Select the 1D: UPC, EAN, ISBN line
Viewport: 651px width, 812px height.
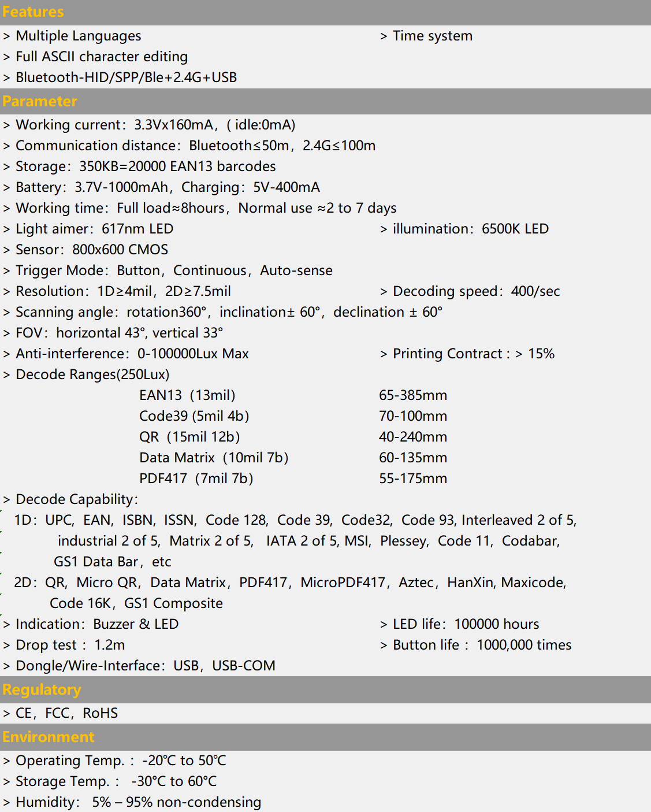pyautogui.click(x=295, y=520)
